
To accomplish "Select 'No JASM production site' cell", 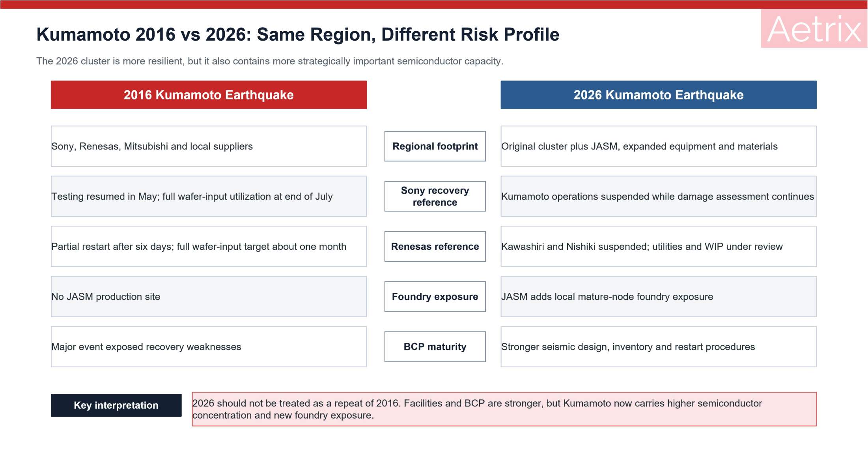I will click(209, 297).
